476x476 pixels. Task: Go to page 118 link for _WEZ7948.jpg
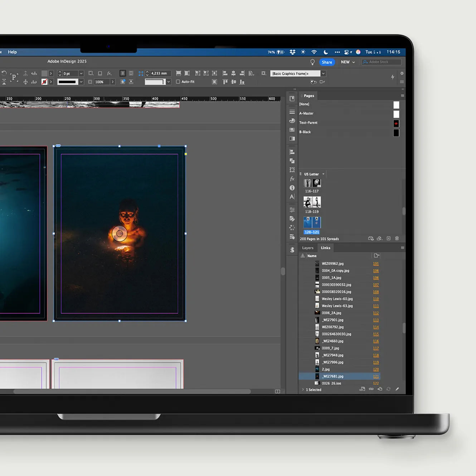[376, 355]
